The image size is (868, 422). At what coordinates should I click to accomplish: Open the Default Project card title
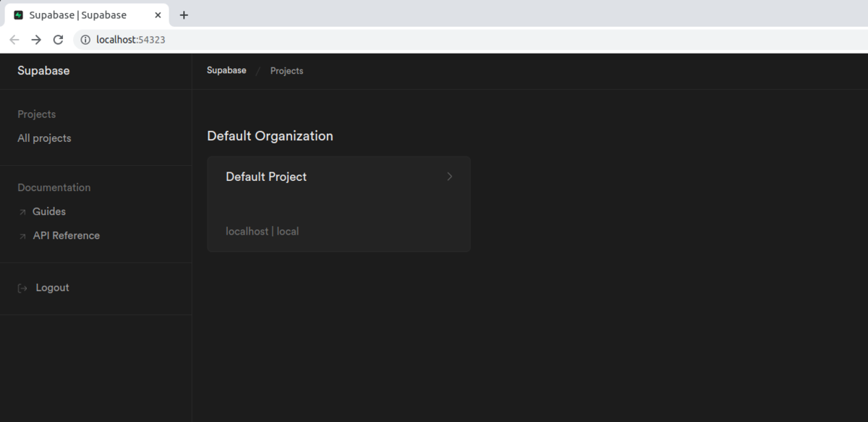pos(266,177)
